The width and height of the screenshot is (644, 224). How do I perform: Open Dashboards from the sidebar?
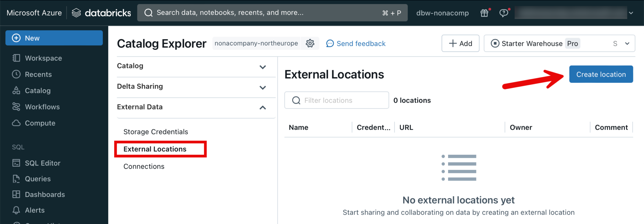45,194
